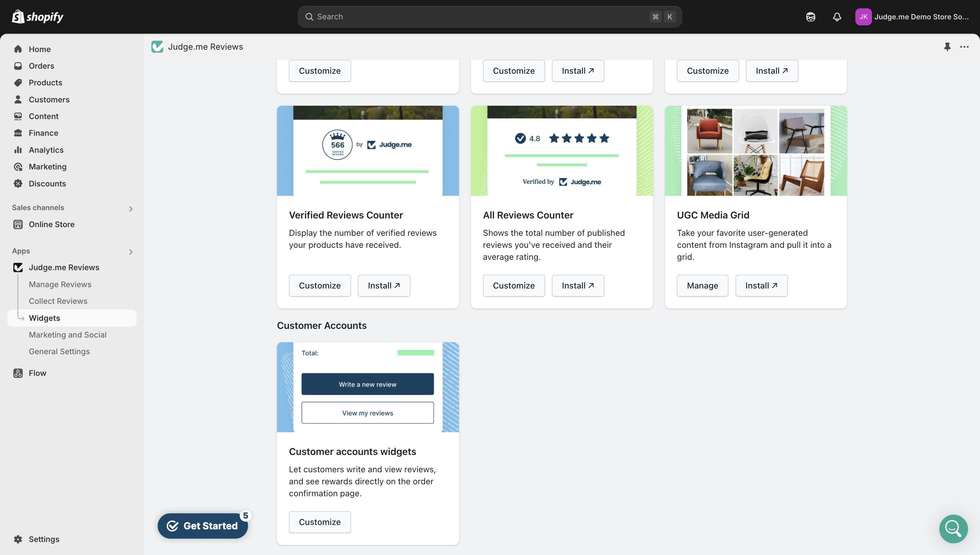Click the Shopify logo
This screenshot has height=555, width=980.
pyautogui.click(x=37, y=17)
